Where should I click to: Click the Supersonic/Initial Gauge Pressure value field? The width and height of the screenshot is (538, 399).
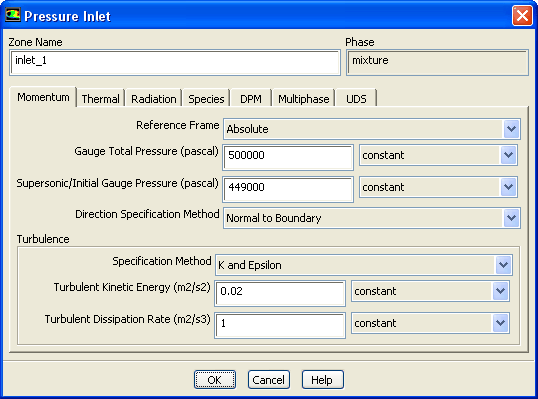tap(288, 189)
